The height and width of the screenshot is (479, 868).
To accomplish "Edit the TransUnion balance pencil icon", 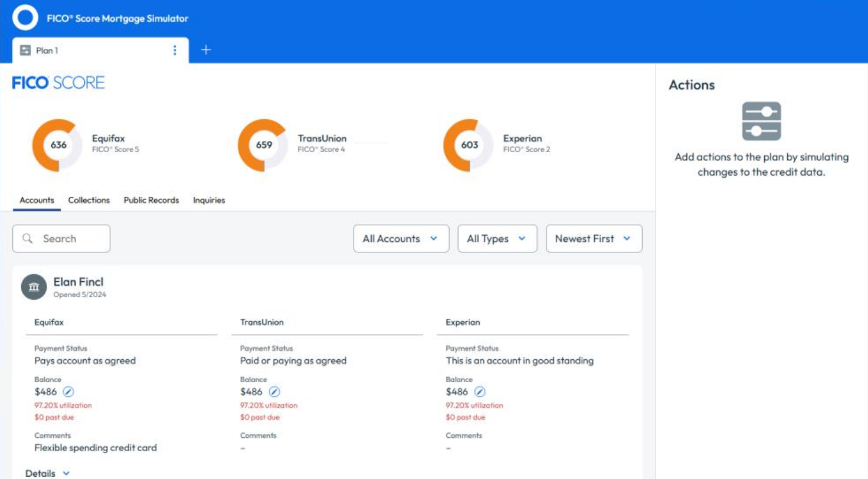I will (274, 392).
